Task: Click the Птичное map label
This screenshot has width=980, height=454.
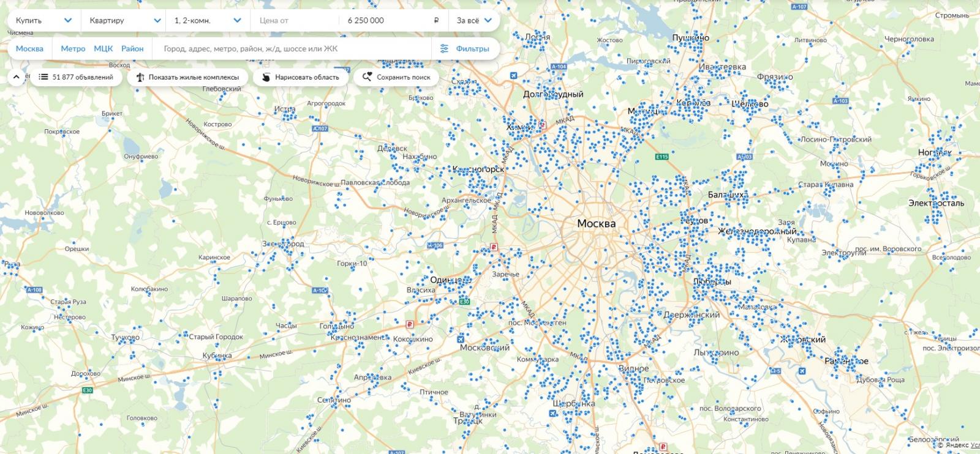Action: click(434, 392)
